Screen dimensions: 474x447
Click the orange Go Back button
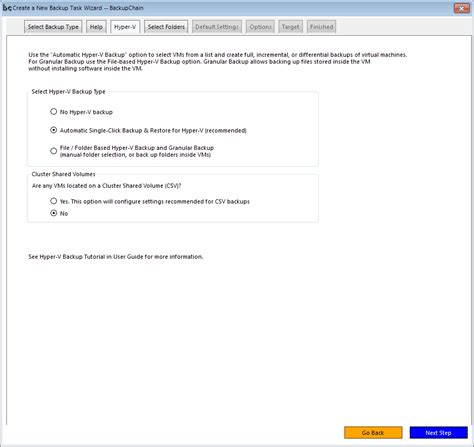373,433
